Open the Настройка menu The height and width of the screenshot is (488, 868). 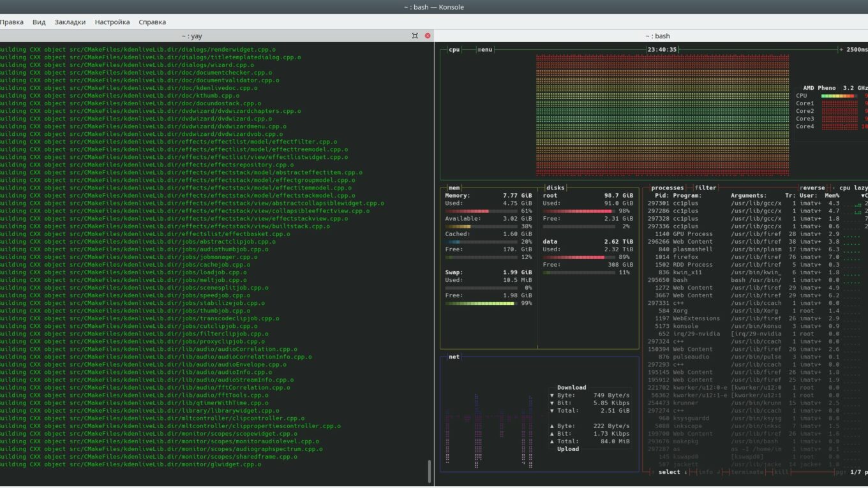click(x=112, y=22)
